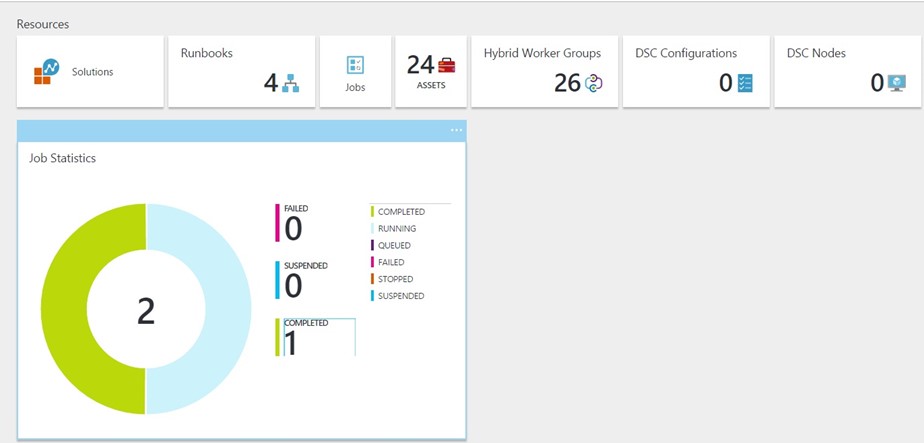This screenshot has width=924, height=443.
Task: Click the SUSPENDED legend entry
Action: click(x=397, y=296)
